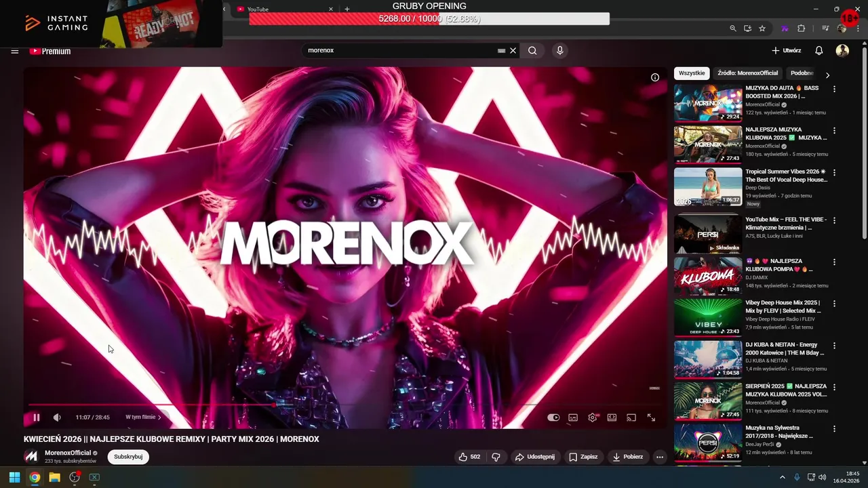The width and height of the screenshot is (868, 488).
Task: Open more actions beside the Pobierz button
Action: pos(660,457)
